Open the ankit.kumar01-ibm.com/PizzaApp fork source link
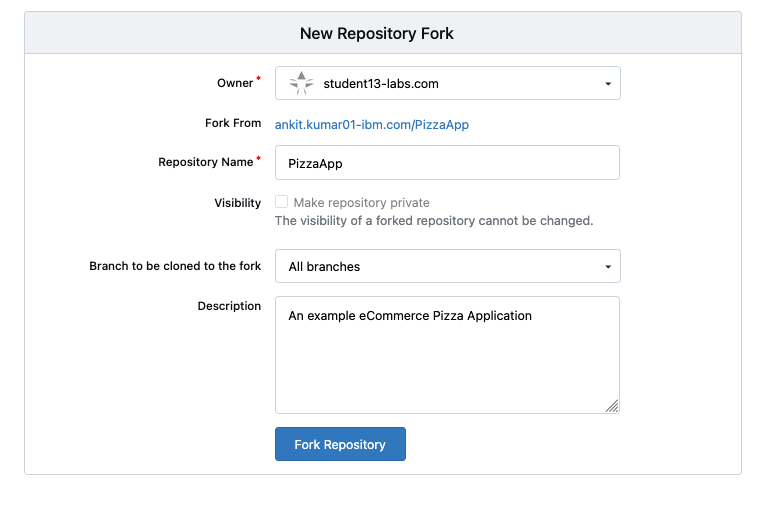 tap(372, 124)
